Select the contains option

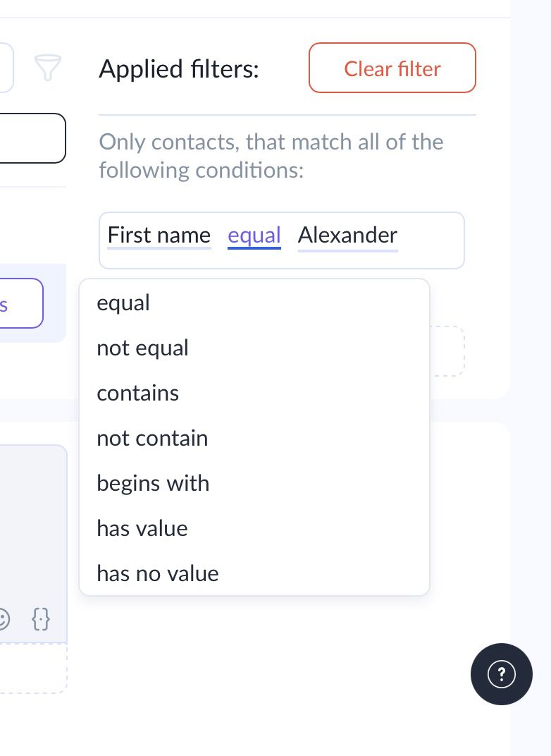pyautogui.click(x=137, y=394)
